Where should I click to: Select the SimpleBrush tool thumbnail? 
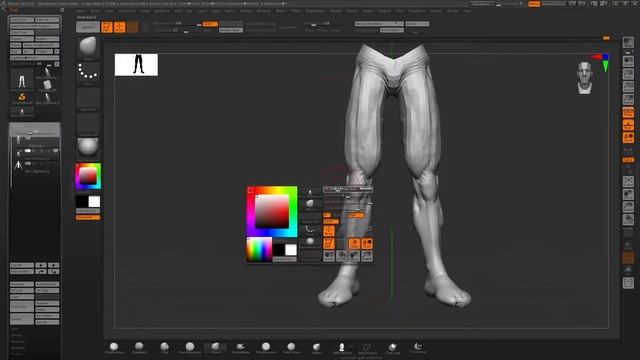coord(22,98)
